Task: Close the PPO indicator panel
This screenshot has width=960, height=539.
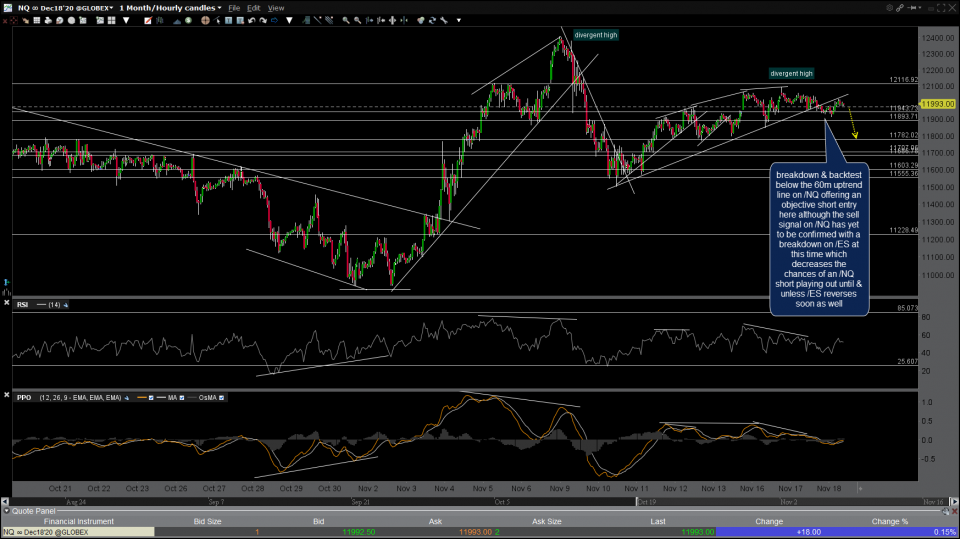Action: coord(6,395)
